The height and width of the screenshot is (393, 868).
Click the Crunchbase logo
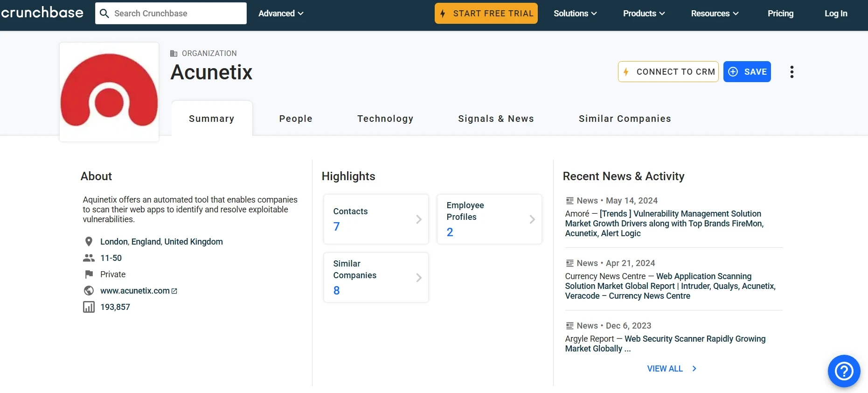[42, 13]
